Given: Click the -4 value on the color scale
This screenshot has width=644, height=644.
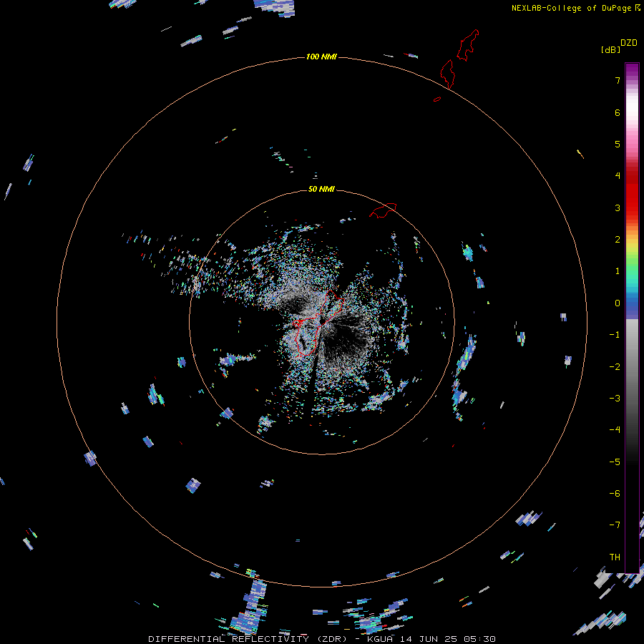Looking at the screenshot, I should pos(615,430).
